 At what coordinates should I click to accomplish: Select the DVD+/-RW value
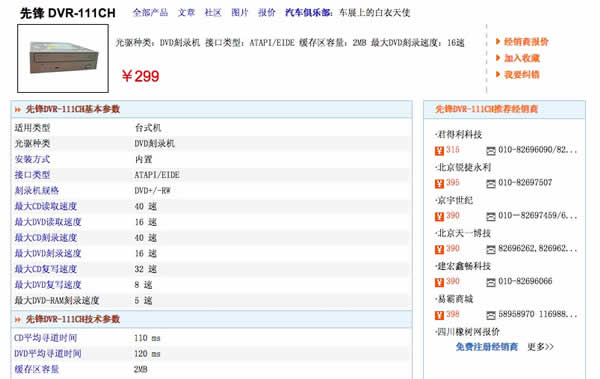152,191
